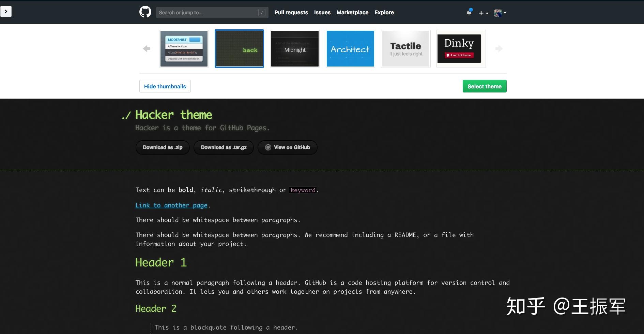
Task: Click the Search or jump to field
Action: point(212,13)
